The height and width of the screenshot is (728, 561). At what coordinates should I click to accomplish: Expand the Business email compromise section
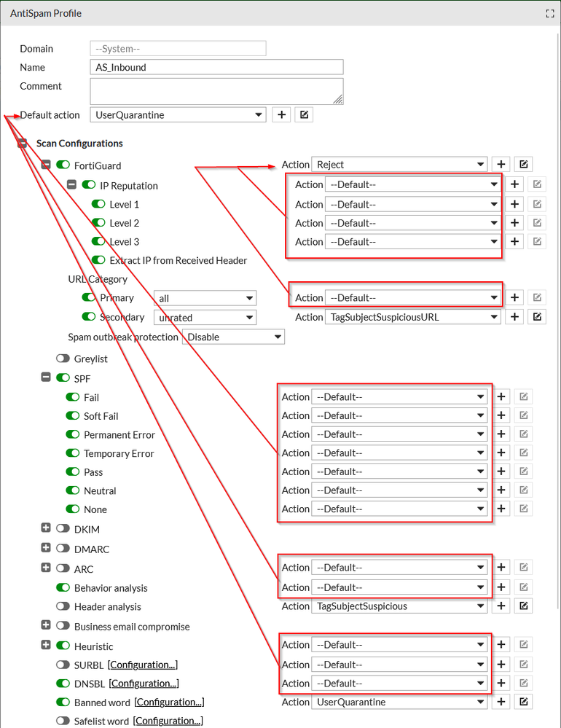(46, 626)
